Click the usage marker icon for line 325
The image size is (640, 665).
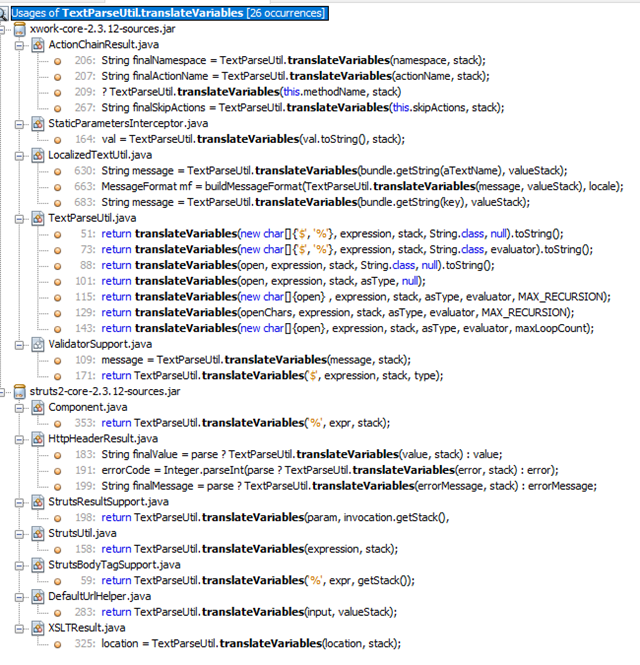click(57, 645)
